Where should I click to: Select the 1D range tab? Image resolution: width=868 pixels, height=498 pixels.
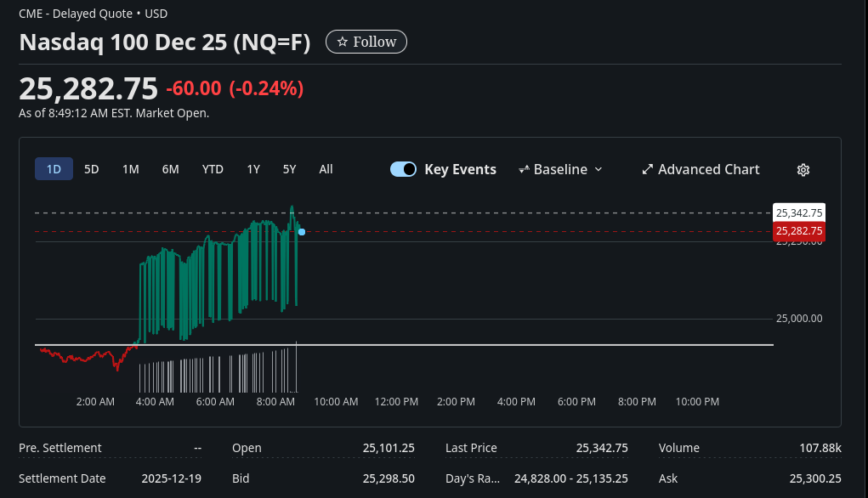point(54,169)
